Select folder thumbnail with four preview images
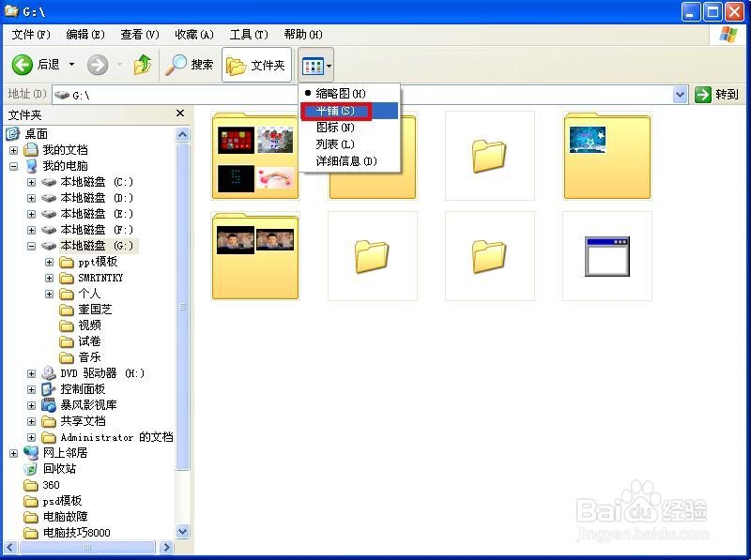 [255, 156]
